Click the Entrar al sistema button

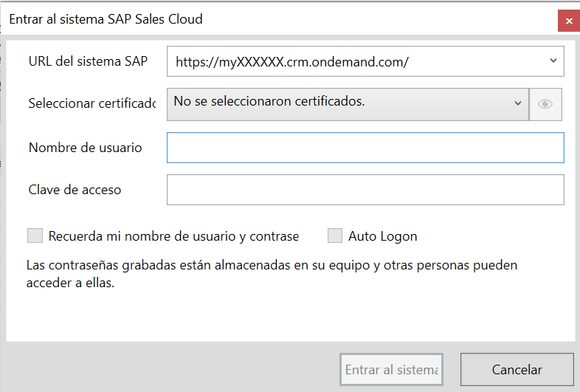(391, 369)
